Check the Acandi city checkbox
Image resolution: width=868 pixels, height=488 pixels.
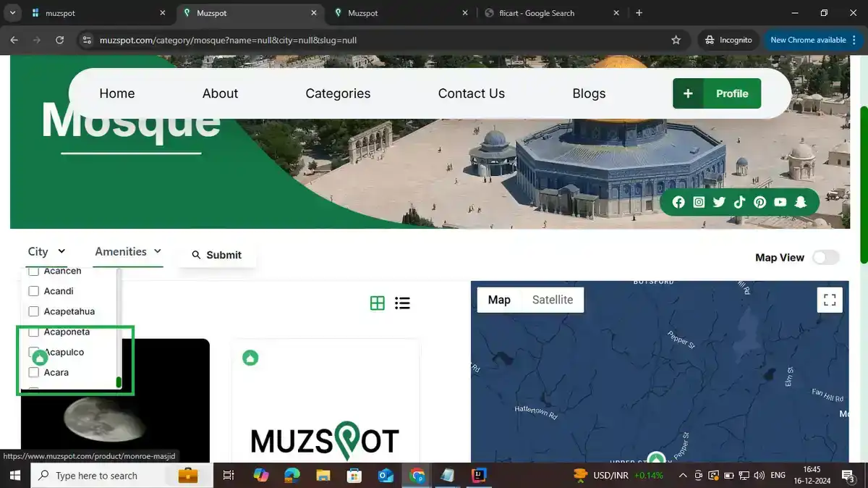(33, 291)
